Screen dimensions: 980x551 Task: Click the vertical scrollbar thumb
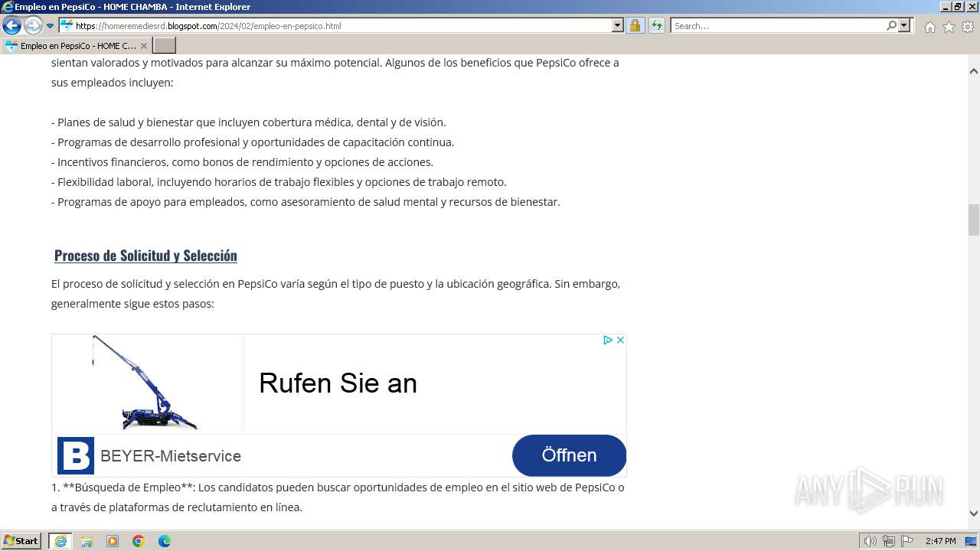[x=974, y=220]
